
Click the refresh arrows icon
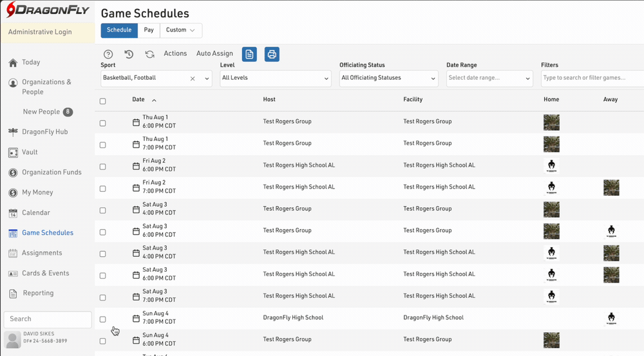click(149, 55)
